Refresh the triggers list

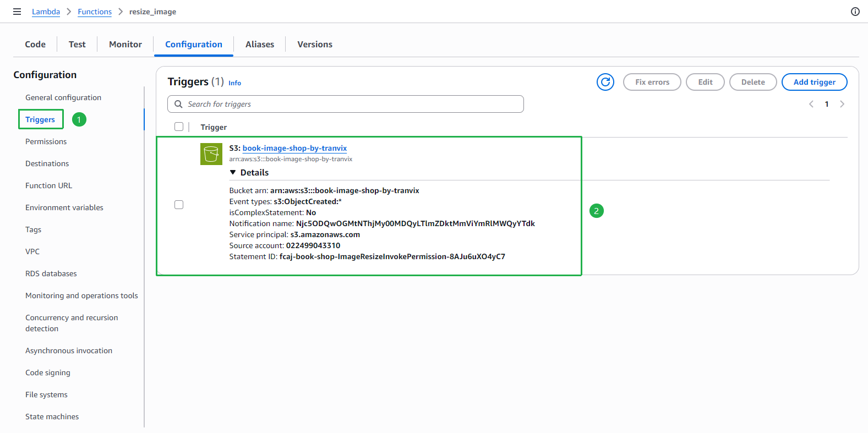point(605,82)
